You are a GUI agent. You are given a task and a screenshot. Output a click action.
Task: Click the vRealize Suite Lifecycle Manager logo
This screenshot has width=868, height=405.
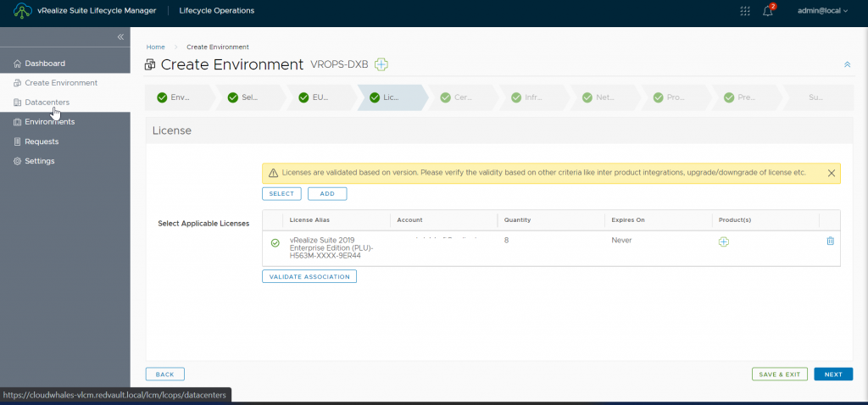pyautogui.click(x=22, y=11)
